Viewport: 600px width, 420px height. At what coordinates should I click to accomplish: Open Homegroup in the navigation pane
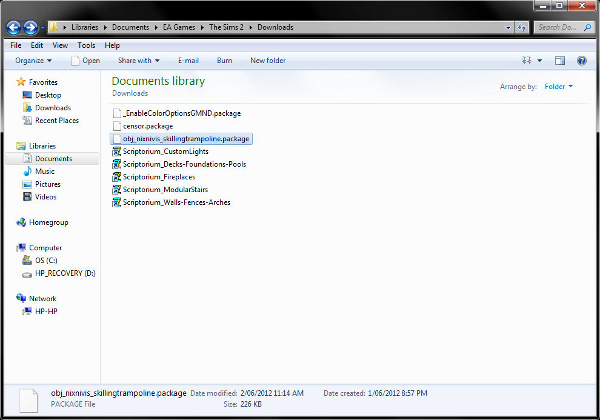(45, 222)
